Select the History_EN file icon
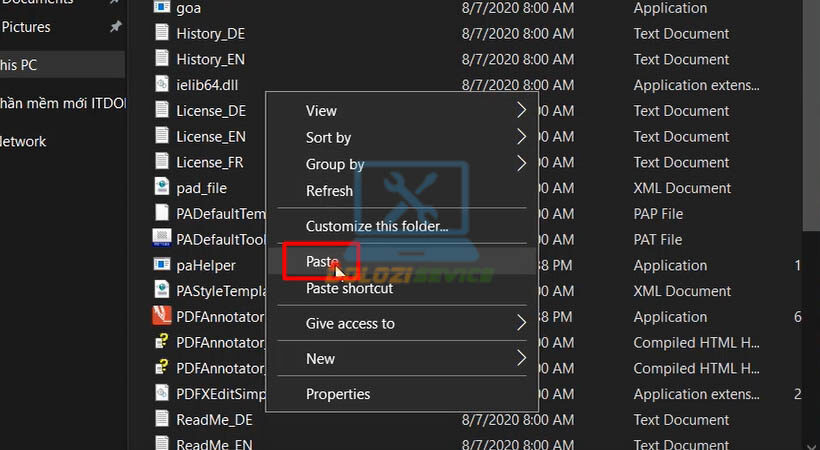 click(x=162, y=58)
